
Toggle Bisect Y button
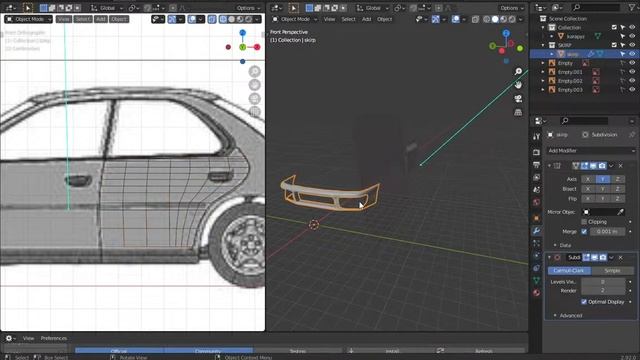coord(603,189)
